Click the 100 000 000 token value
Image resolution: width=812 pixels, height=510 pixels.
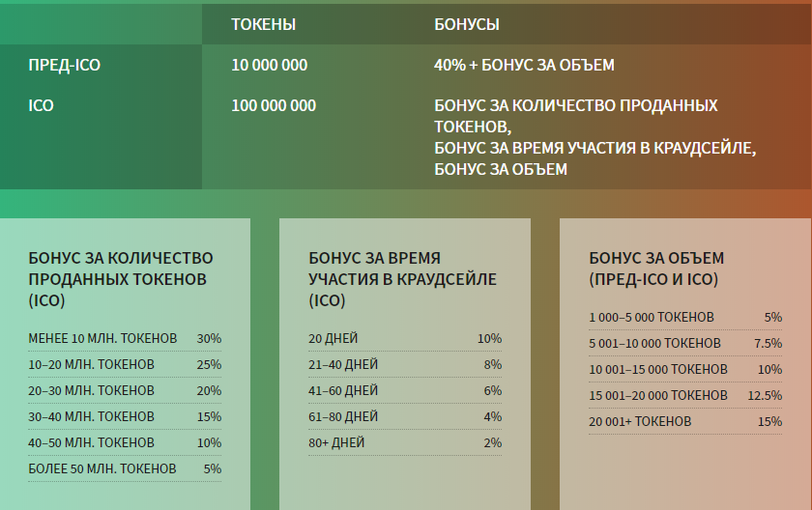pos(274,105)
